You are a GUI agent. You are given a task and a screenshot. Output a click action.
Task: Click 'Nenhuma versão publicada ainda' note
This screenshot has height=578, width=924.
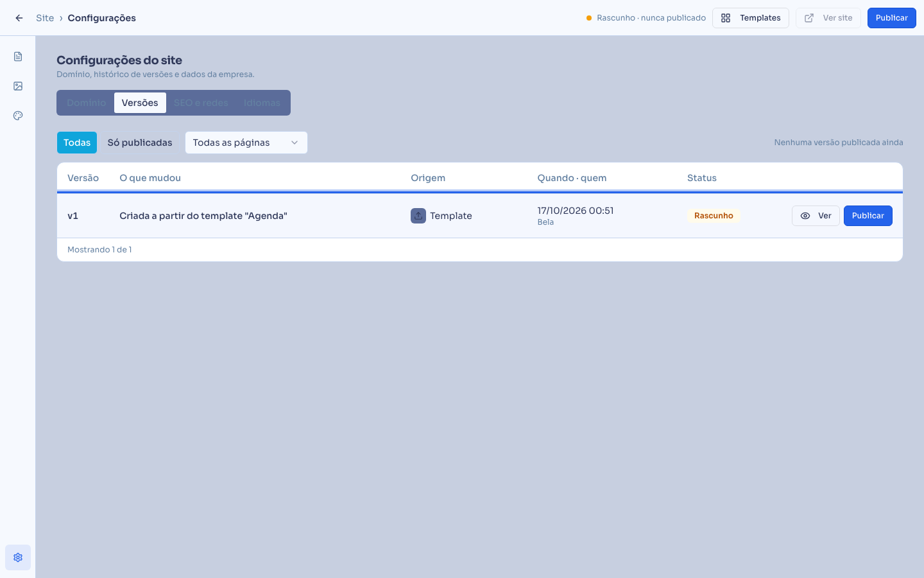pyautogui.click(x=839, y=143)
